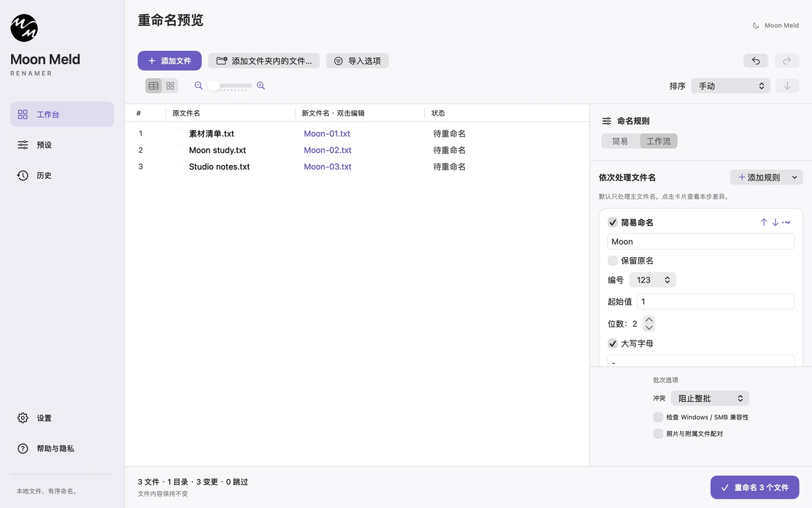Image resolution: width=812 pixels, height=508 pixels.
Task: Click the undo arrow icon
Action: [x=756, y=61]
